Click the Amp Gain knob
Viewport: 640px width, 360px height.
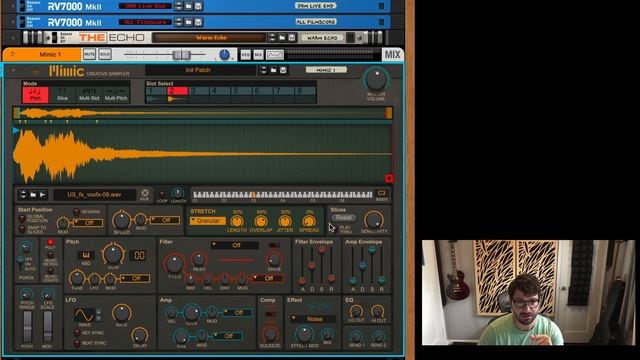click(191, 313)
